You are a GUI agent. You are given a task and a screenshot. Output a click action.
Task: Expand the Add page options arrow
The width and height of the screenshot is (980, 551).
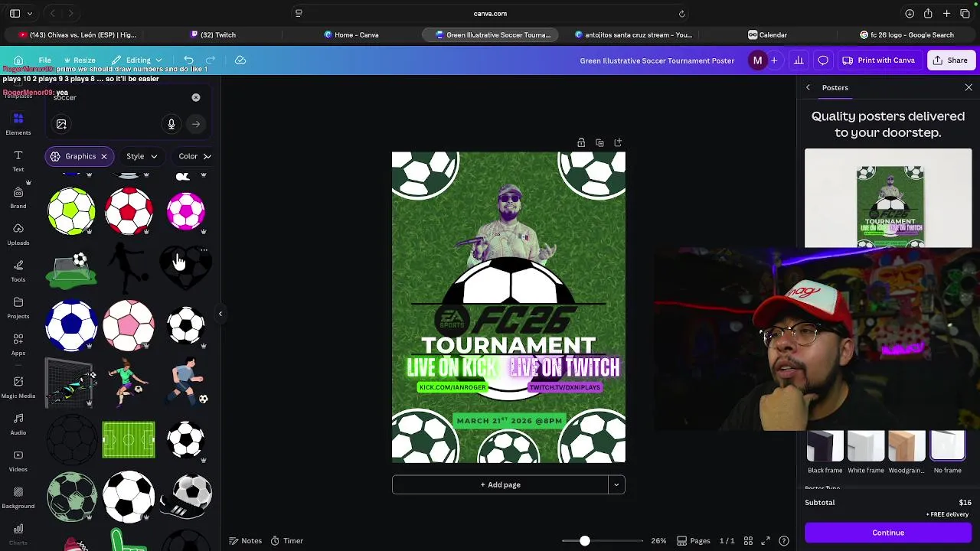point(616,484)
